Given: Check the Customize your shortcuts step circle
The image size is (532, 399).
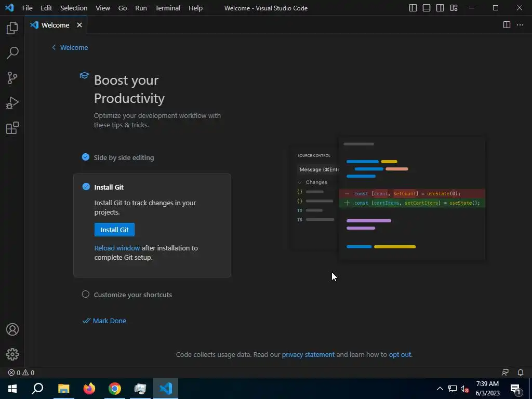Looking at the screenshot, I should point(86,294).
